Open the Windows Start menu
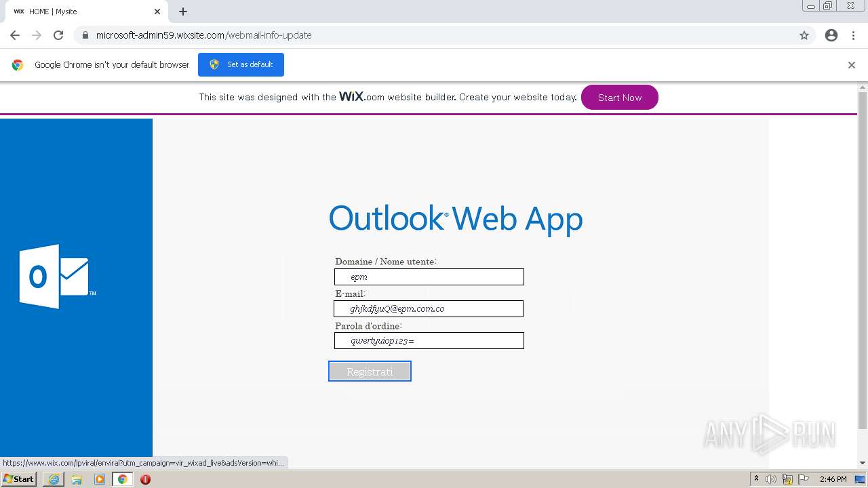868x488 pixels. tap(19, 479)
